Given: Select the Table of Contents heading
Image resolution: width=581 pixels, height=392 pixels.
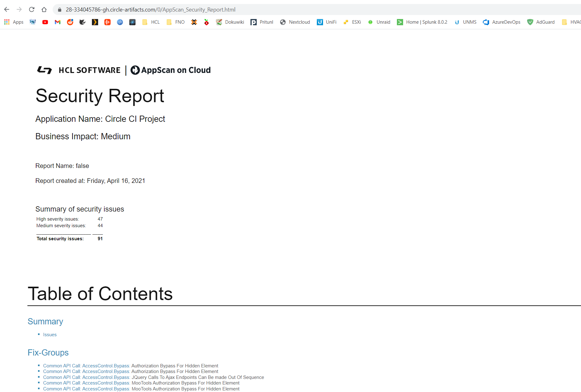Looking at the screenshot, I should [x=100, y=294].
